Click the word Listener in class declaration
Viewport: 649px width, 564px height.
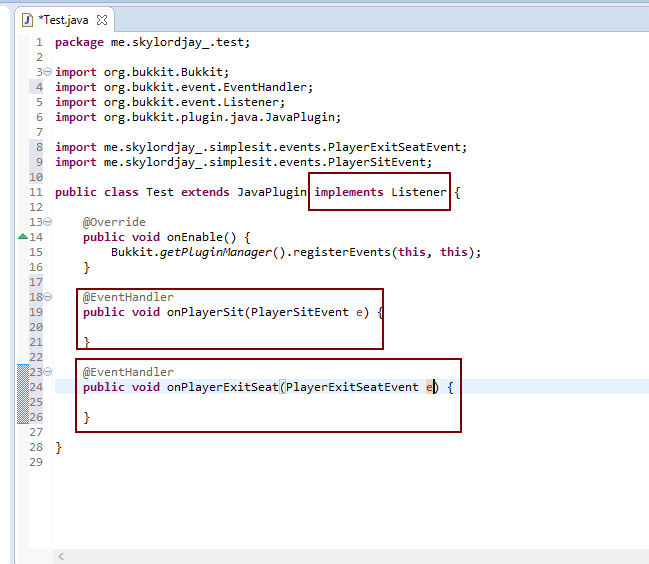(x=419, y=192)
